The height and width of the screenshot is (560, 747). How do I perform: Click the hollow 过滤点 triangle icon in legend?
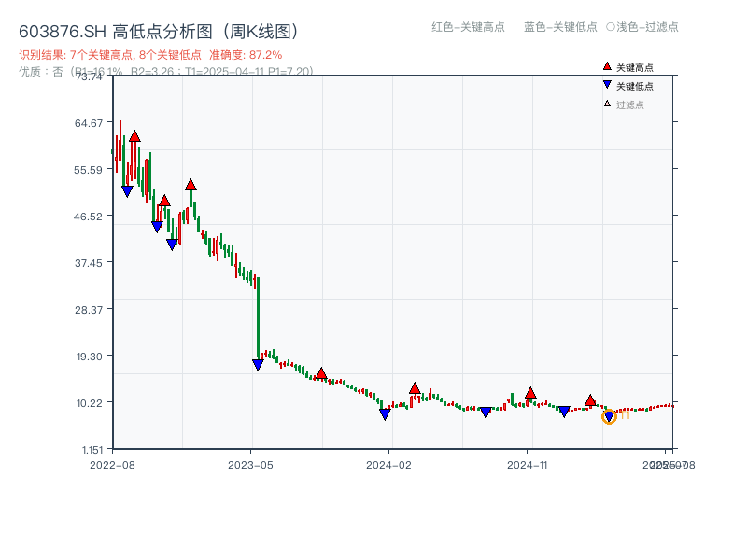607,103
